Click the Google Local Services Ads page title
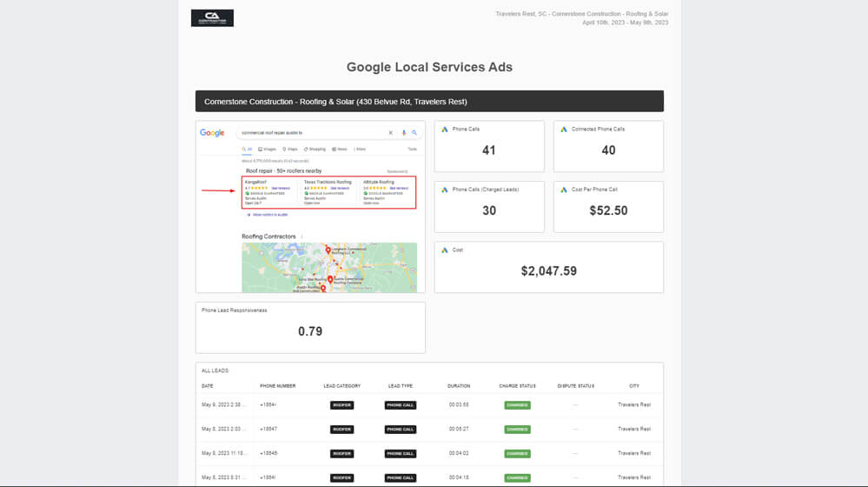Image resolution: width=868 pixels, height=487 pixels. [429, 67]
